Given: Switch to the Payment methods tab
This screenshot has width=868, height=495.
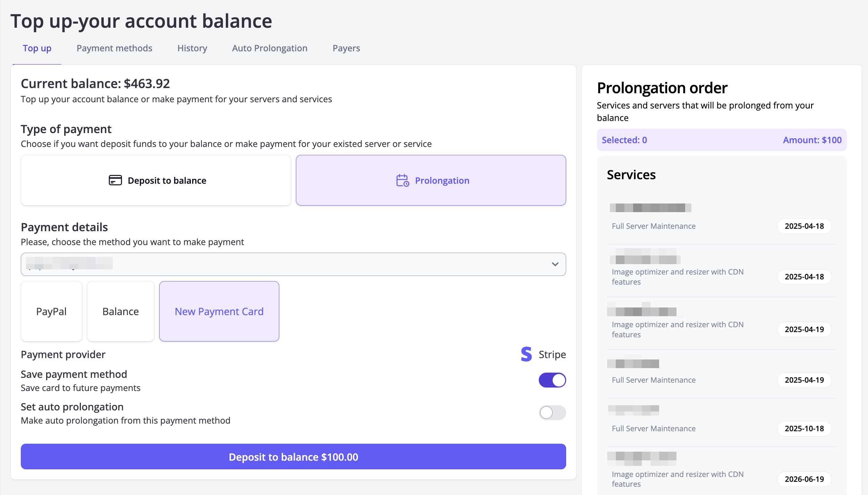Looking at the screenshot, I should [x=114, y=48].
